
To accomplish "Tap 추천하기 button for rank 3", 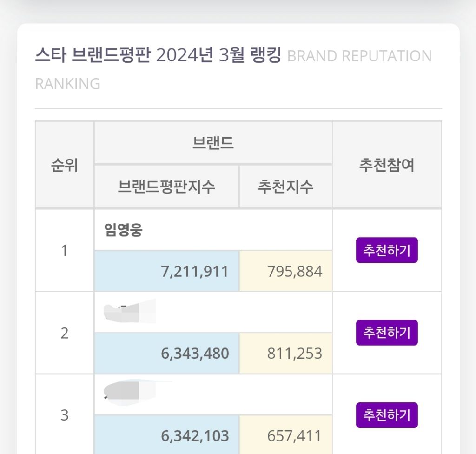I will click(x=387, y=415).
